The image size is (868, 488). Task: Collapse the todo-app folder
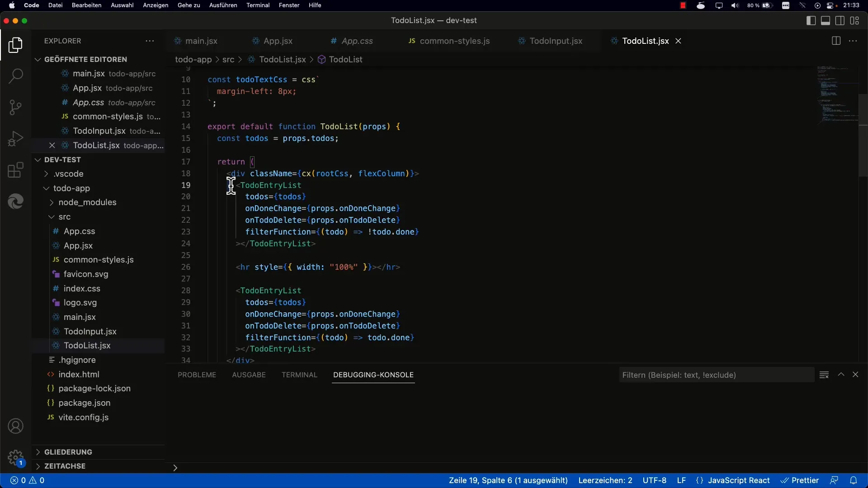pos(71,188)
